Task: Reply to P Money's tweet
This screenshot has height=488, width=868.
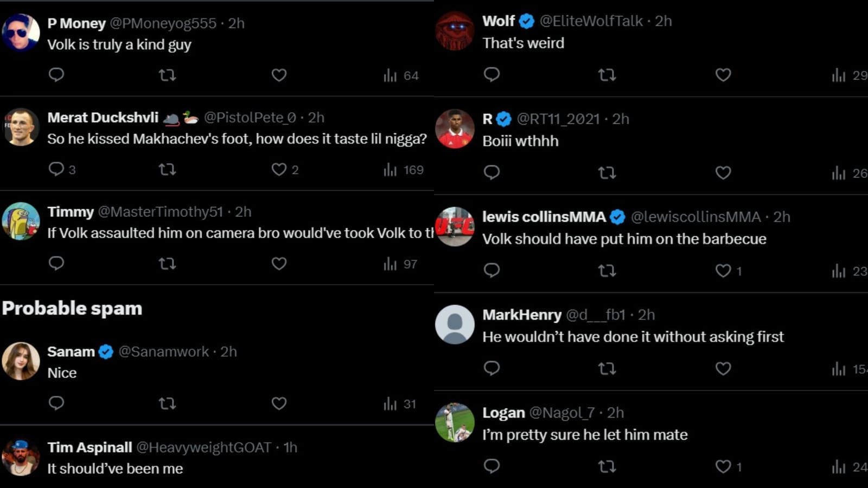Action: [x=56, y=75]
